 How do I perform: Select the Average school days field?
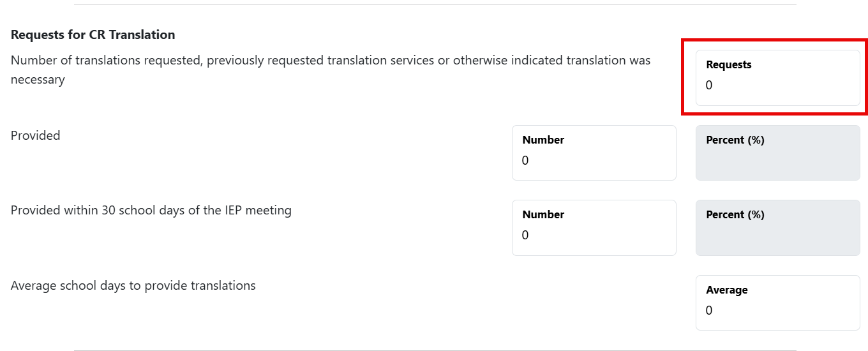pos(777,303)
